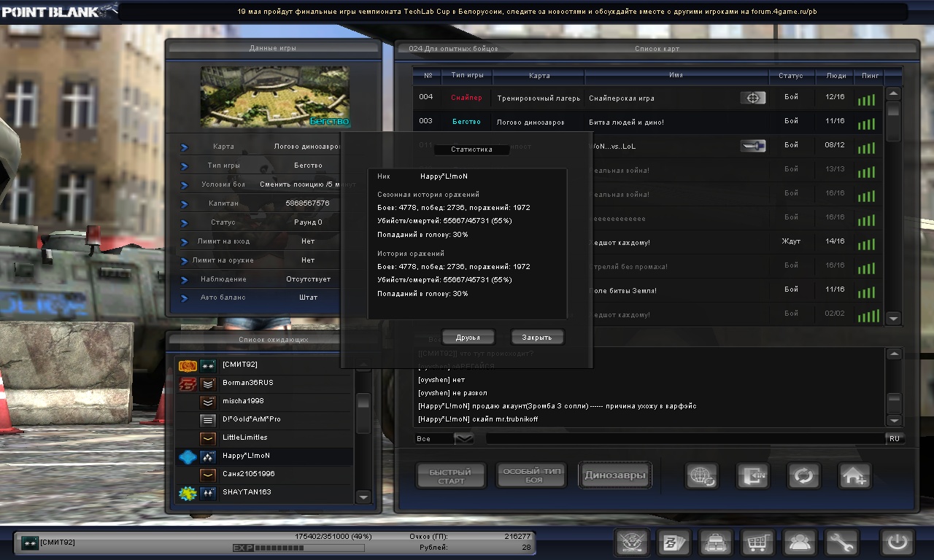Expand the Капитан setting arrow
934x560 pixels.
185,204
